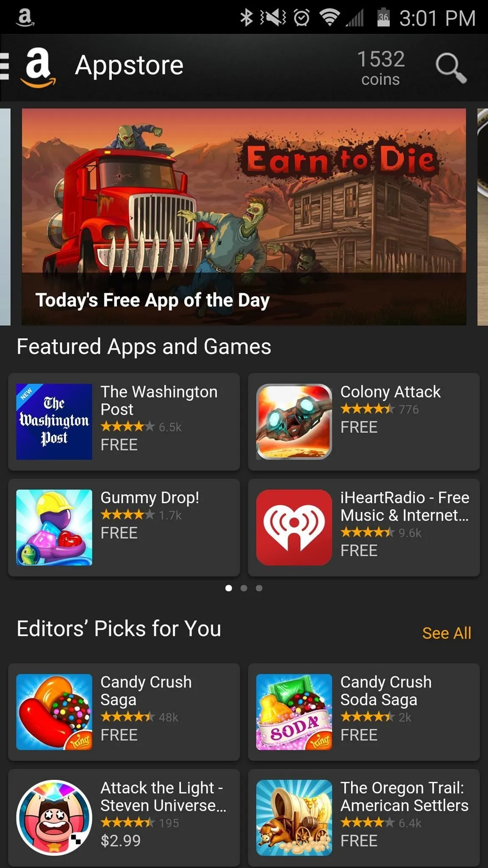
Task: Open the Earn to Die free app banner
Action: (244, 217)
